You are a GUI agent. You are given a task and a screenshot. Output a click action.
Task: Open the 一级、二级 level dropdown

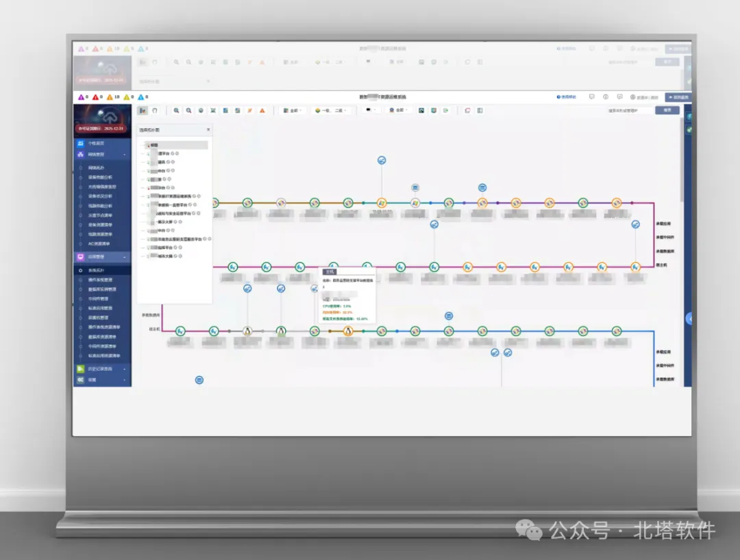331,110
